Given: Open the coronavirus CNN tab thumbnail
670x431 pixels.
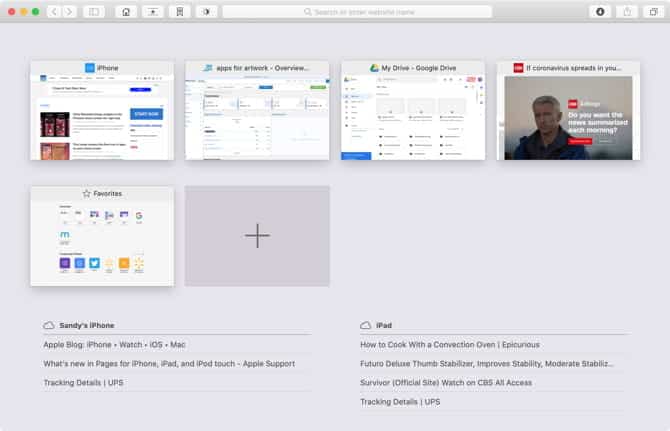Looking at the screenshot, I should click(568, 111).
